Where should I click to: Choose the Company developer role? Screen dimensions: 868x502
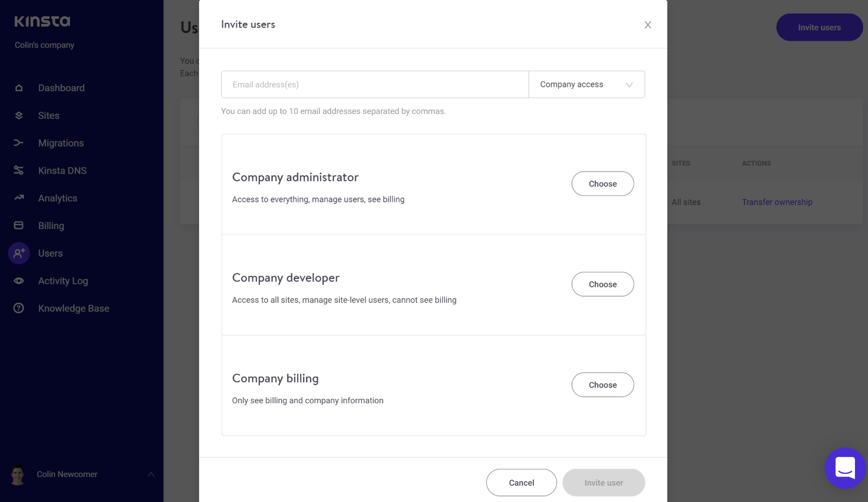(603, 284)
